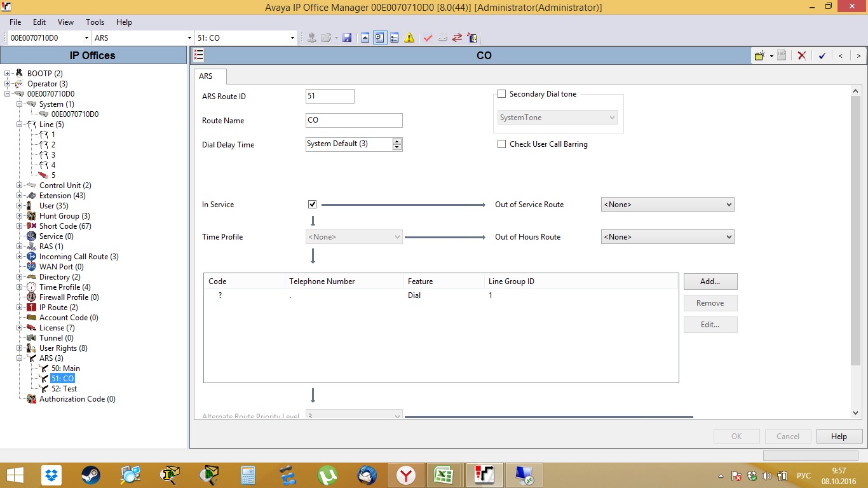Click the red arrows Connect To icon
This screenshot has height=488, width=868.
pos(457,38)
